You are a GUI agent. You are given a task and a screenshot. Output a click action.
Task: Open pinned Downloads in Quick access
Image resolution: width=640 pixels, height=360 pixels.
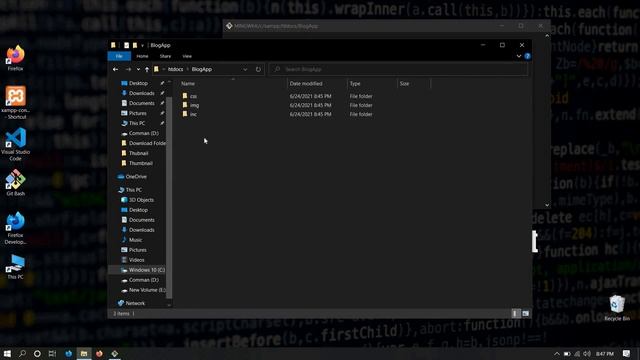coord(142,93)
